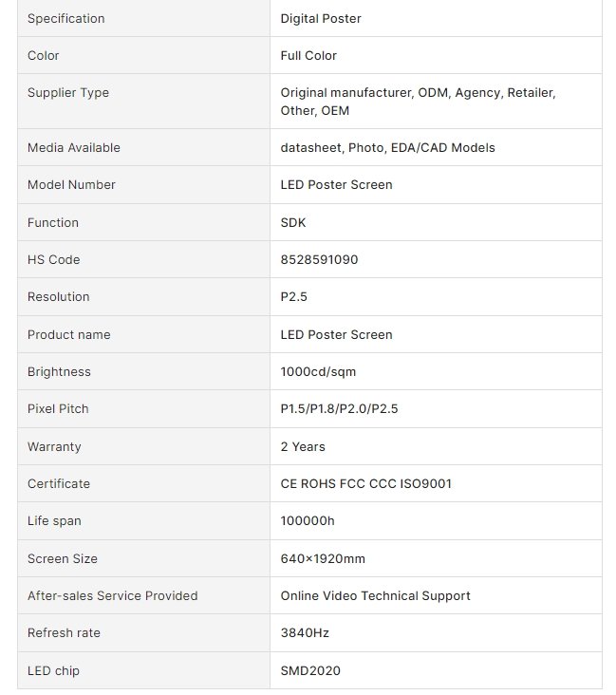Click the Model Number label
The height and width of the screenshot is (695, 616).
(72, 184)
